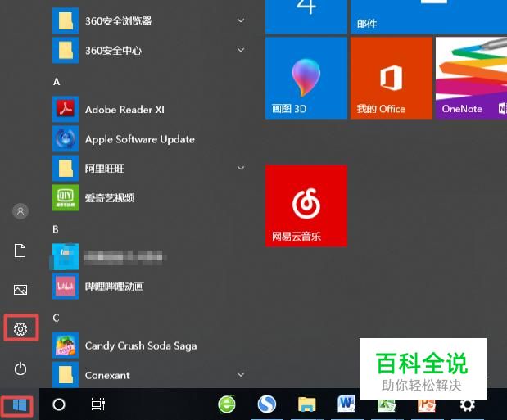The width and height of the screenshot is (507, 420).
Task: Click the Conexant label
Action: tap(107, 376)
